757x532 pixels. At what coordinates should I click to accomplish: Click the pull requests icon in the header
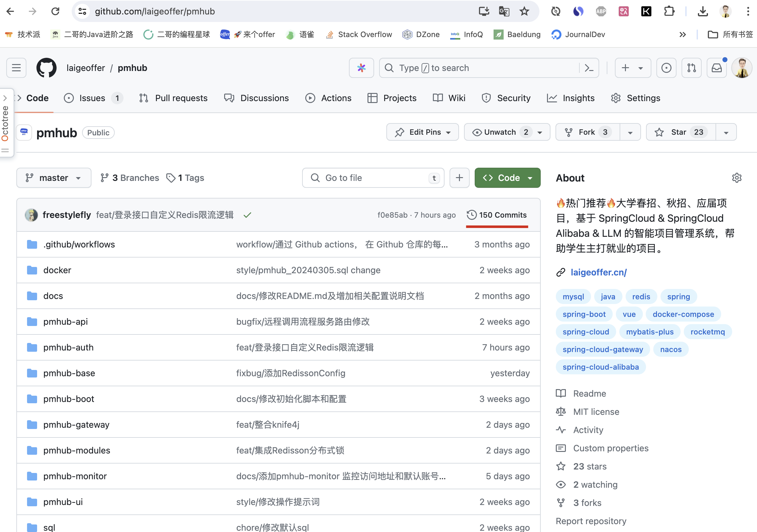691,68
